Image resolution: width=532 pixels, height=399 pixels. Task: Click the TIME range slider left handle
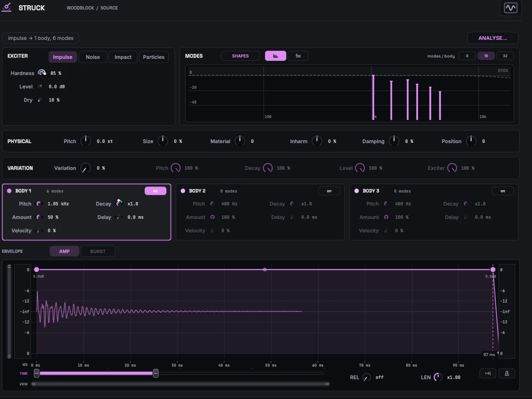[36, 374]
